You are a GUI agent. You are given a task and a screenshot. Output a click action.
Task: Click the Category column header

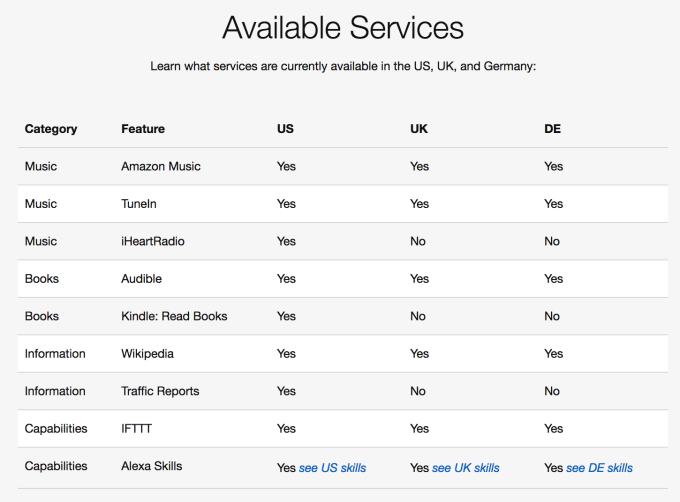(x=51, y=129)
